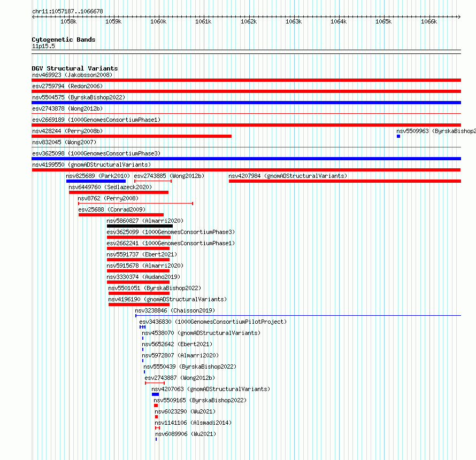Click nsv4538070 (gnomADStructuralVariants) label
The image size is (476, 460).
[x=201, y=333]
